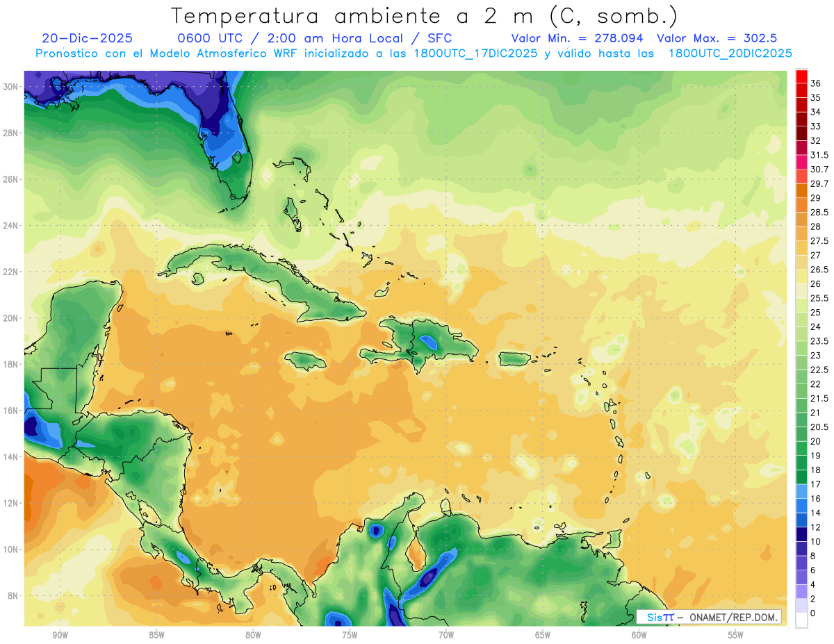Click the 12N latitude axis label
This screenshot has width=834, height=644.
[x=12, y=503]
